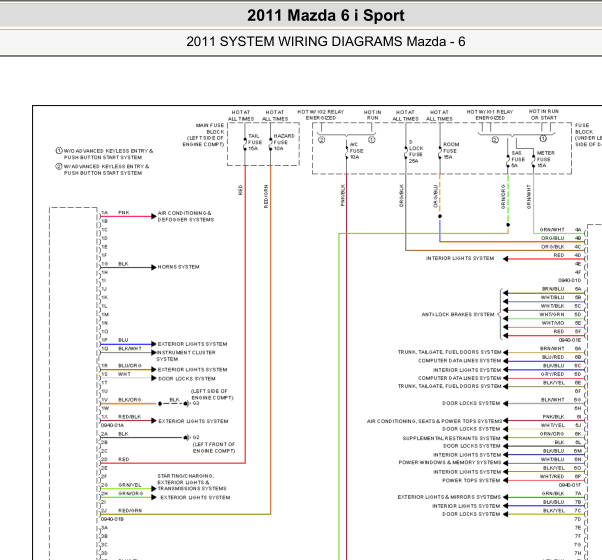Select the 'SAS FUSE 5A' label
The image size is (602, 560).
518,159
